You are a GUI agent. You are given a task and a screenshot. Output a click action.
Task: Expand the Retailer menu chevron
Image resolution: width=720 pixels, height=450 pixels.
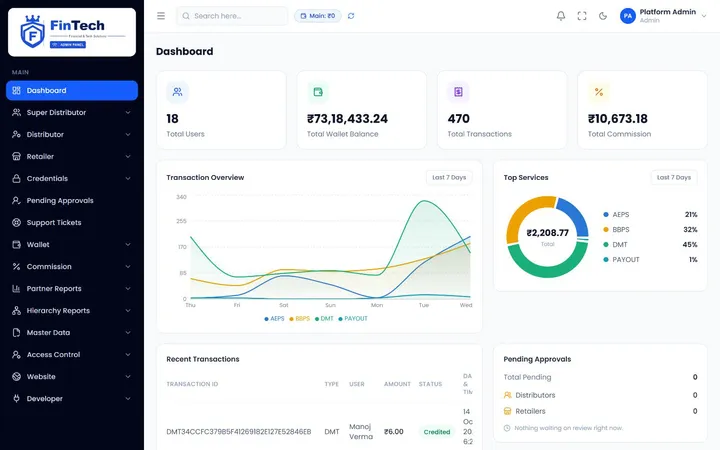click(x=128, y=157)
